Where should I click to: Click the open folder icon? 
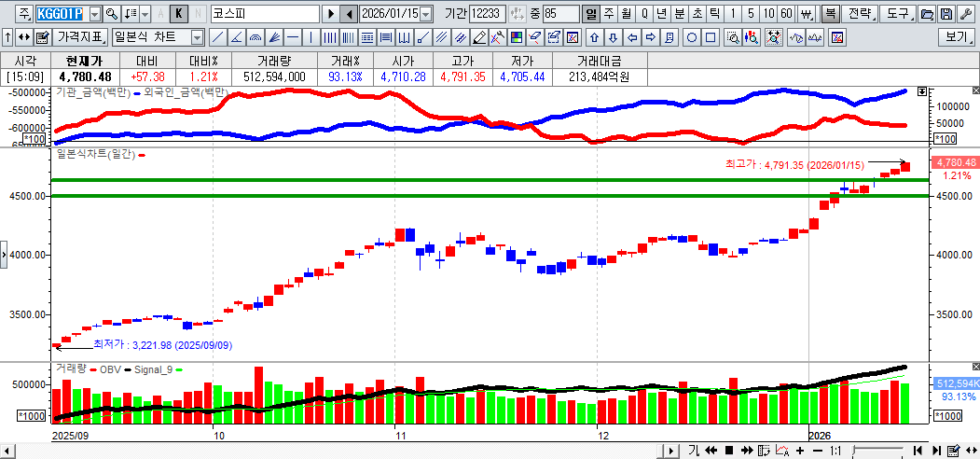pyautogui.click(x=927, y=15)
